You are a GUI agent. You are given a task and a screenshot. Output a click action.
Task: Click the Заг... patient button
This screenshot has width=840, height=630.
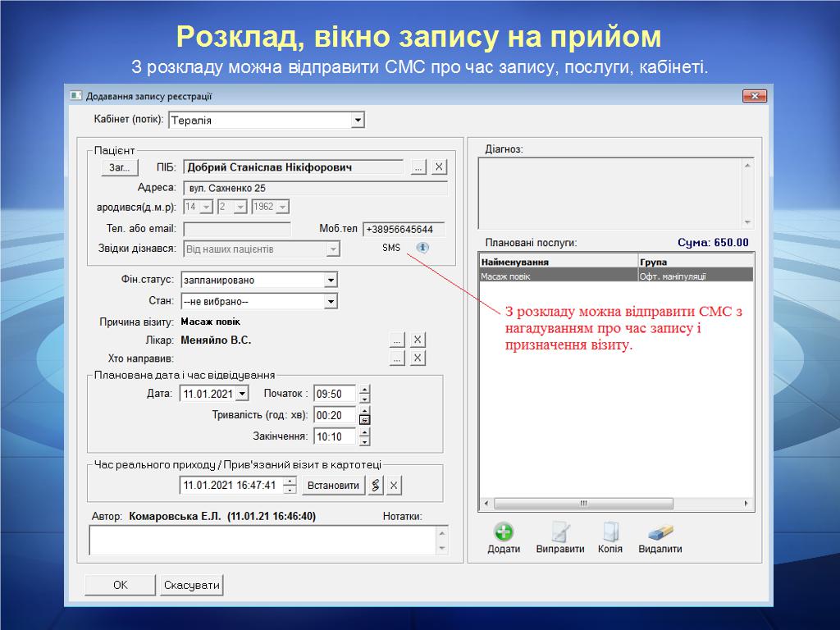pyautogui.click(x=119, y=167)
